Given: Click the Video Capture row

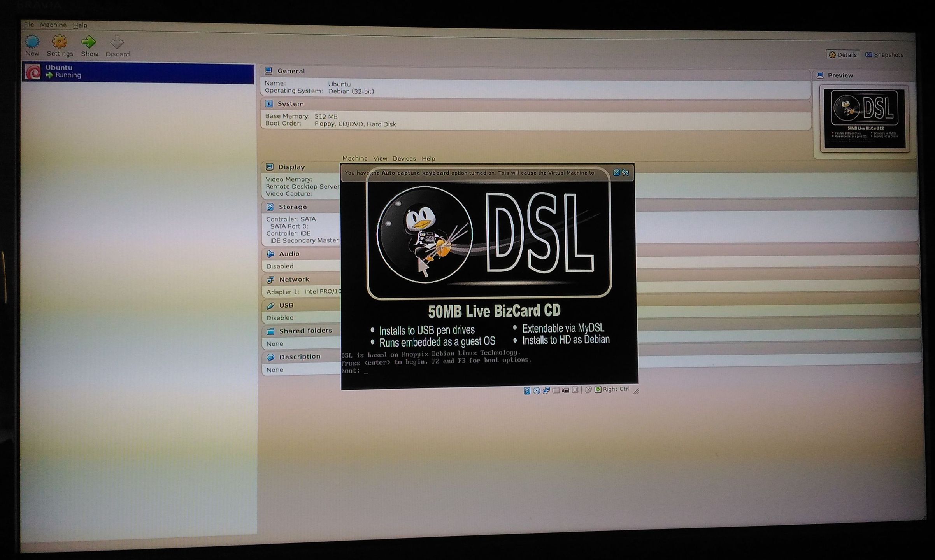Looking at the screenshot, I should [289, 193].
